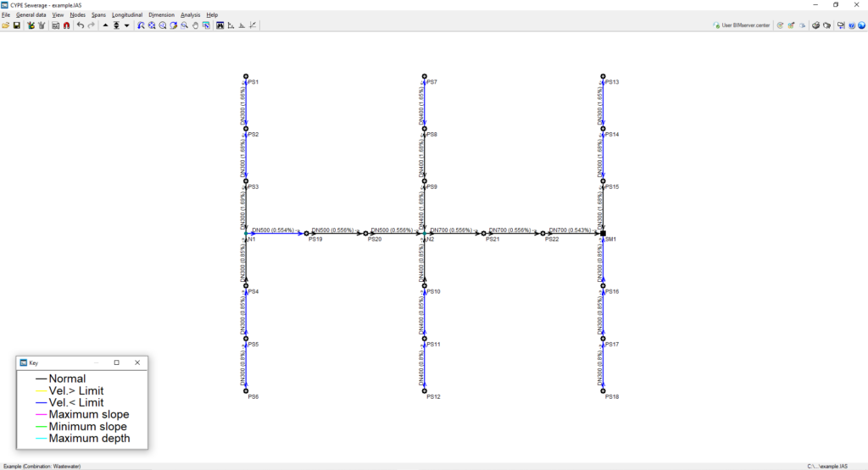Open the Analysis menu
This screenshot has width=868, height=470.
pyautogui.click(x=190, y=15)
